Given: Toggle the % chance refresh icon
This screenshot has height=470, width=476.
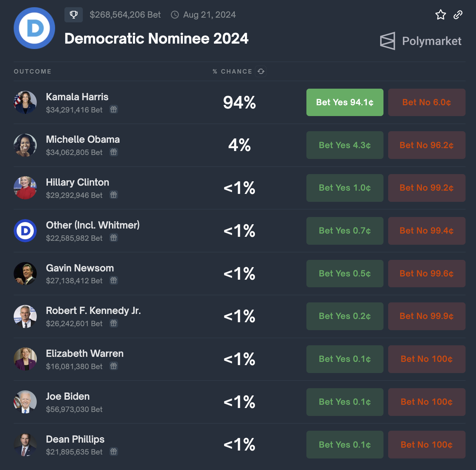Looking at the screenshot, I should coord(261,71).
